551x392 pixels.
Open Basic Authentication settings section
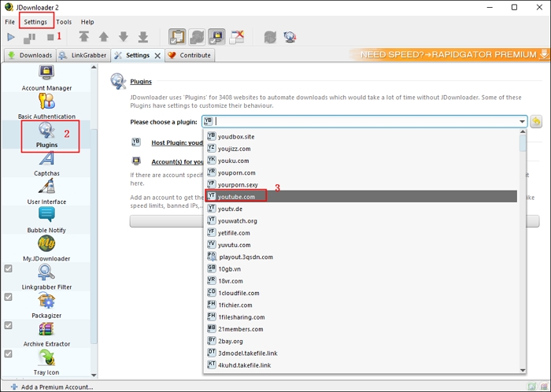click(x=46, y=106)
